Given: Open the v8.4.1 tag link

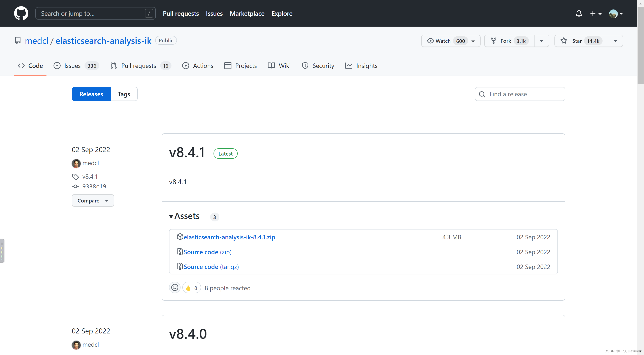Looking at the screenshot, I should (90, 176).
